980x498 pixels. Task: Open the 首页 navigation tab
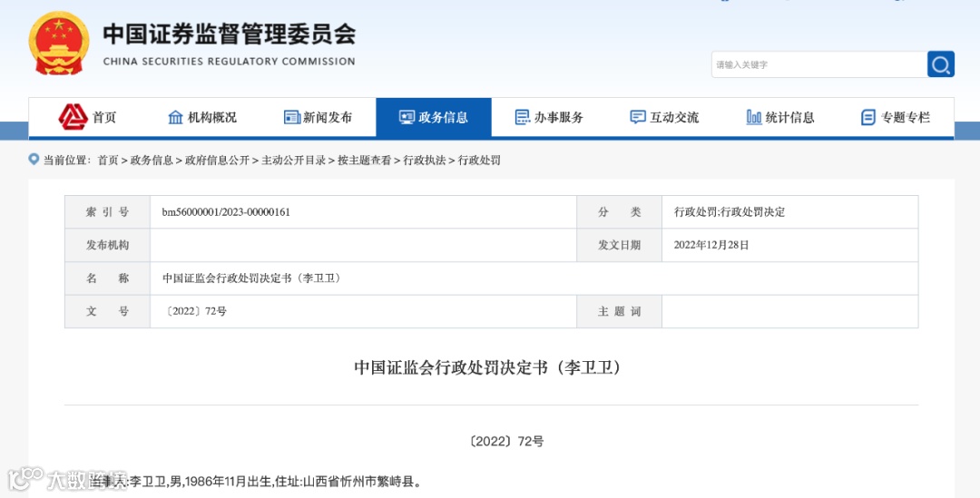pos(87,117)
